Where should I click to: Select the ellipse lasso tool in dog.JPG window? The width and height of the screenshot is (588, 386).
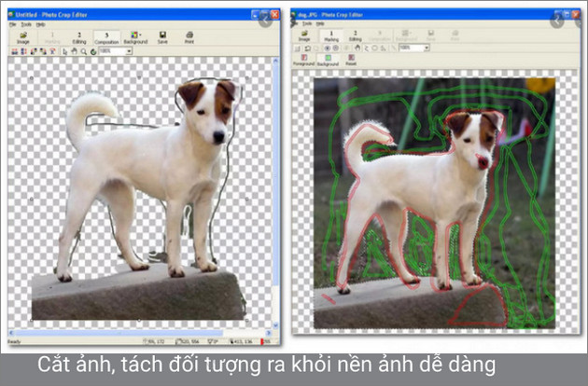(374, 48)
